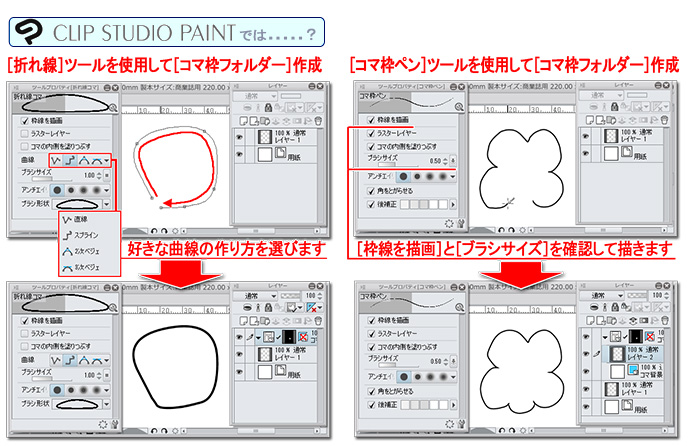Choose 3次ベジェ from the curve popup list
700x446 pixels.
click(81, 267)
